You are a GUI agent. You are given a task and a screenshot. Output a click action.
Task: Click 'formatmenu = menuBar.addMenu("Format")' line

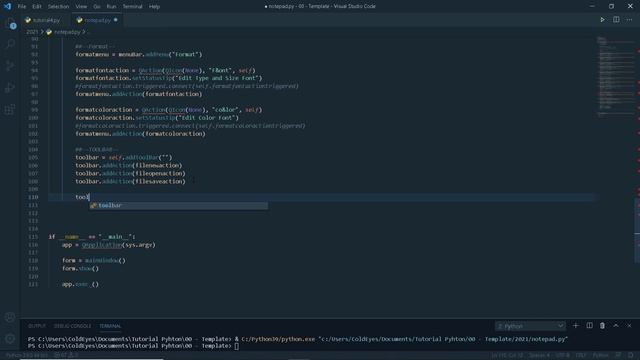tap(138, 54)
